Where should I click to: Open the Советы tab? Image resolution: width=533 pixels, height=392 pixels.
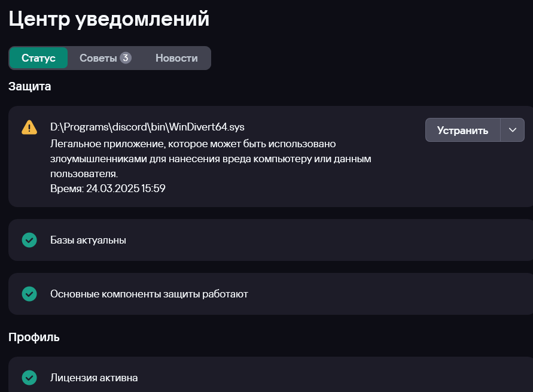[99, 58]
